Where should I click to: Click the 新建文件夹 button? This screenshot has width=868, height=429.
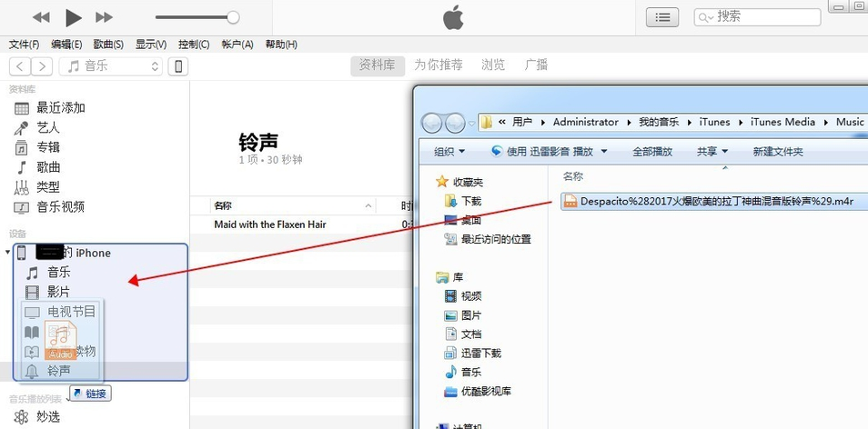tap(778, 152)
